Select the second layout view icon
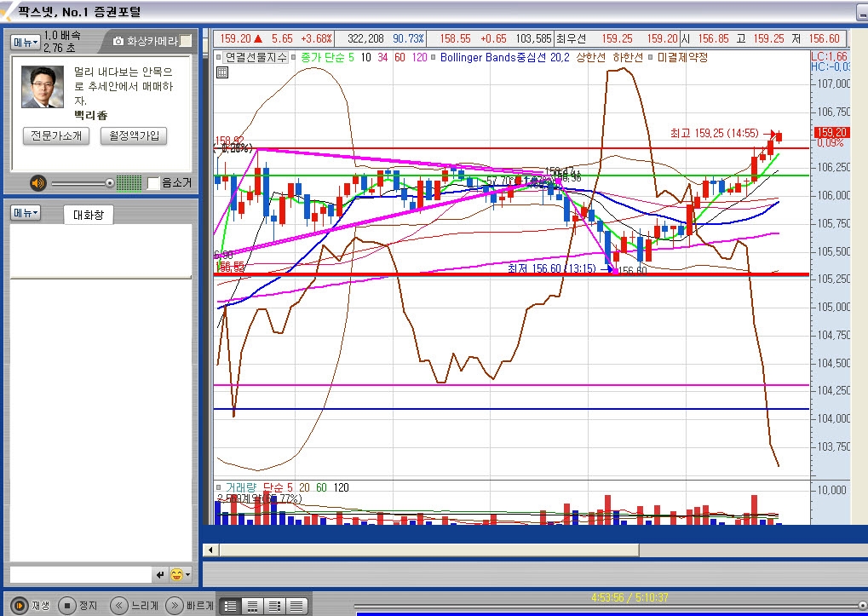Viewport: 868px width, 616px height. [252, 606]
